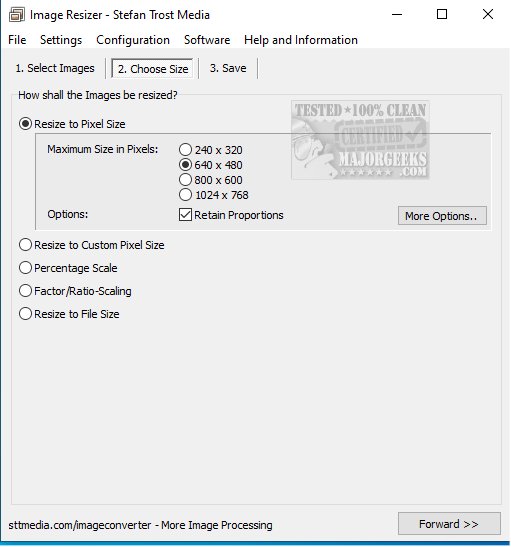511x547 pixels.
Task: Switch to the 1. Select Images tab
Action: 55,68
